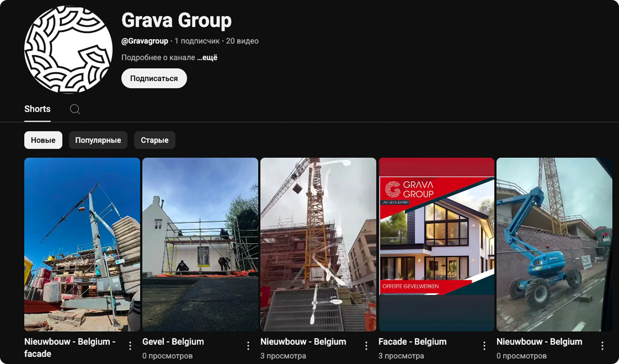The width and height of the screenshot is (619, 364).
Task: Open the Facade - Belgium title link
Action: tap(412, 342)
